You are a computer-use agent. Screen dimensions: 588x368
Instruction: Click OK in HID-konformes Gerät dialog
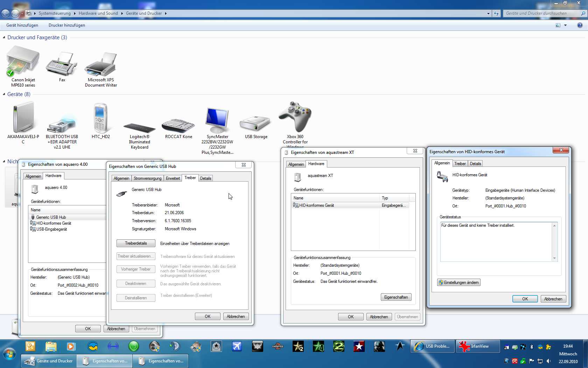pos(525,299)
